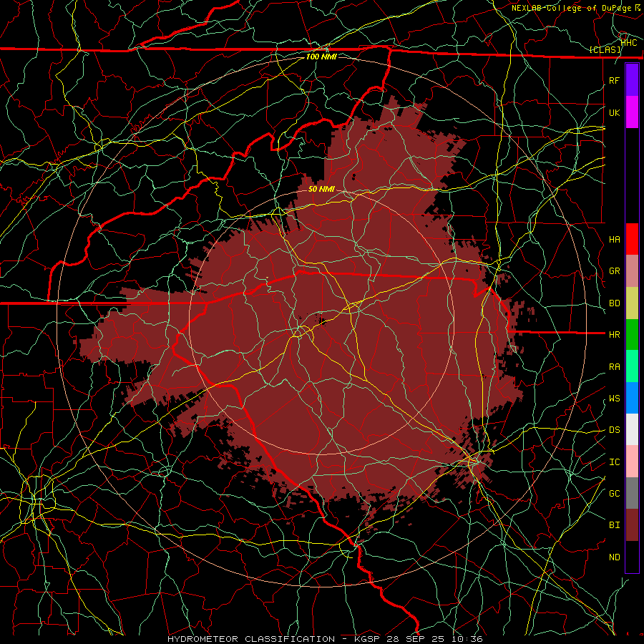Click the 'RA' legend label
The image size is (644, 644).
pos(614,366)
